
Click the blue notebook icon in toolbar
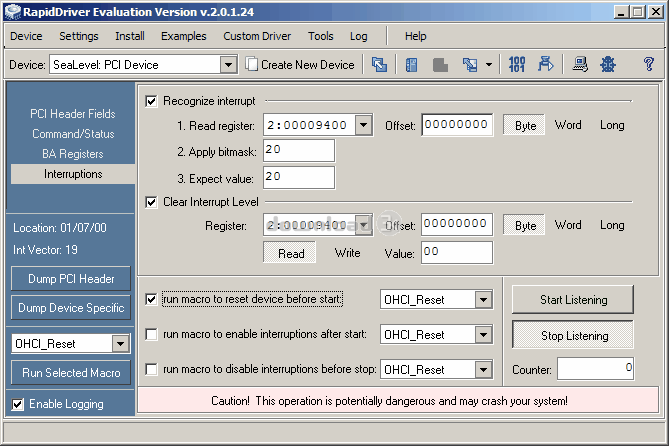coord(412,65)
